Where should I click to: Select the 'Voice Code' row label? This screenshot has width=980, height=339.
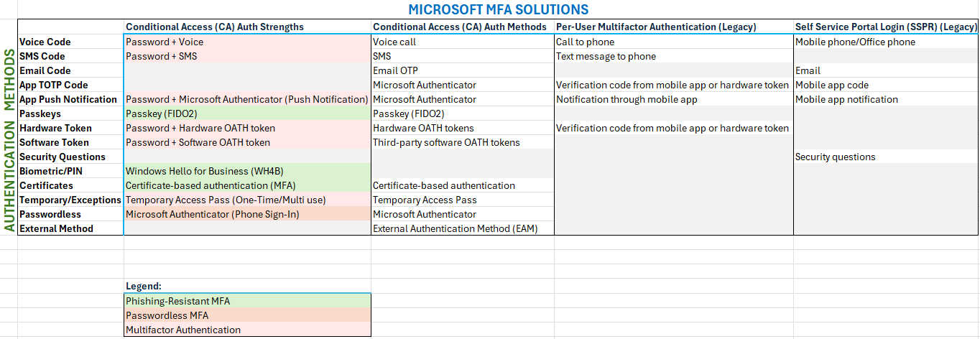[70, 42]
